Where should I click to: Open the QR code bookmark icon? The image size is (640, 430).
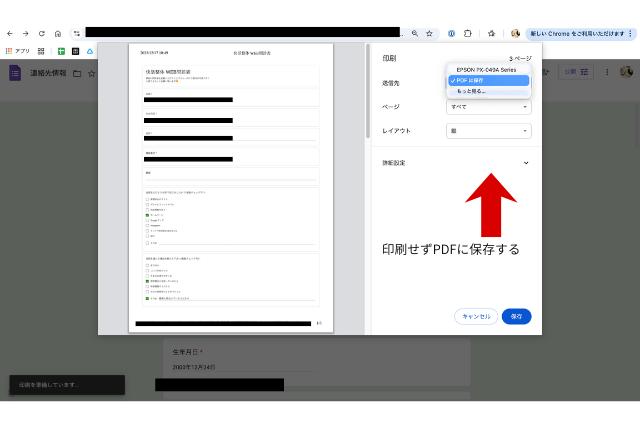coord(41,51)
